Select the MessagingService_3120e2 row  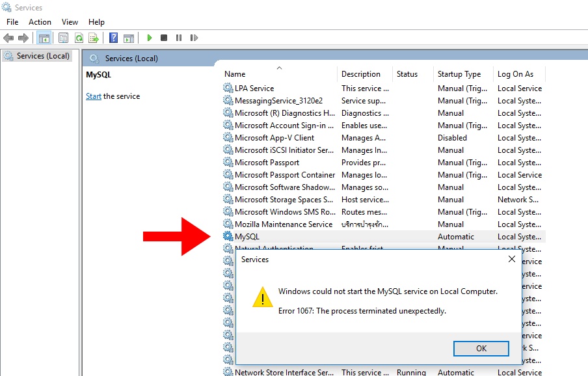coord(384,100)
